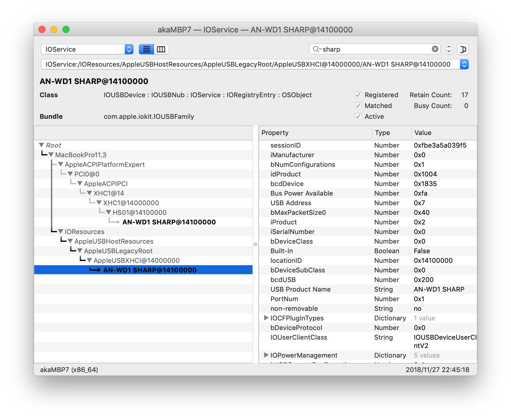Toggle the Active checkbox

(x=358, y=117)
